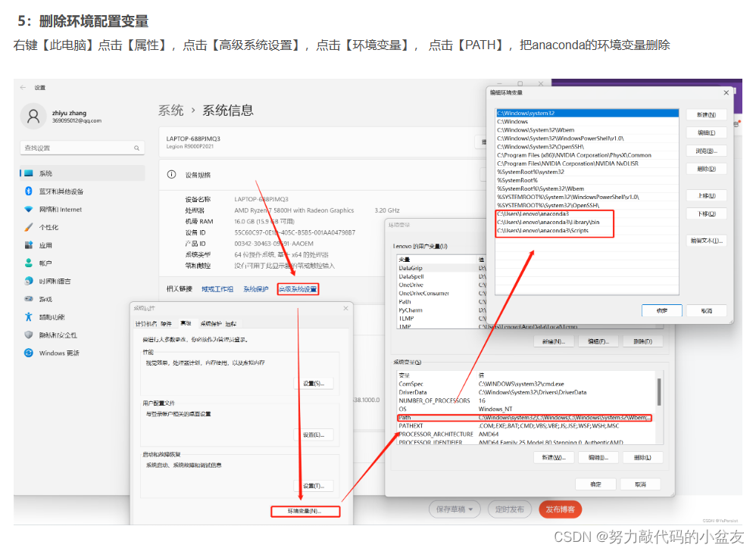Confirm the edit environment variable dialog with 确定
Screen dimensions: 756x551
pyautogui.click(x=662, y=310)
